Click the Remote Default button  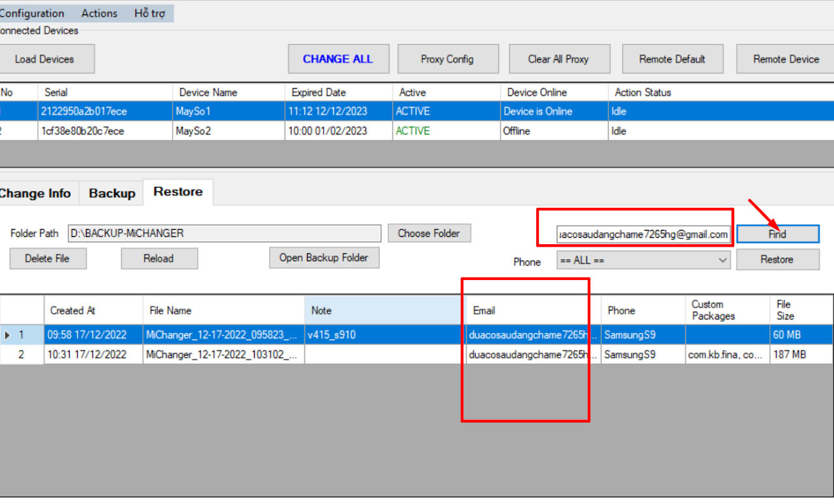672,59
